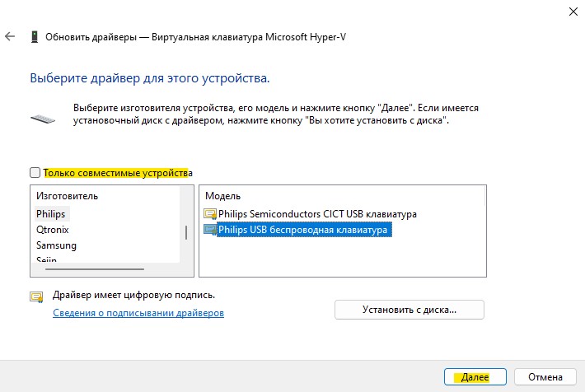Click the keyboard image near the instructions
The image size is (585, 392).
(43, 119)
